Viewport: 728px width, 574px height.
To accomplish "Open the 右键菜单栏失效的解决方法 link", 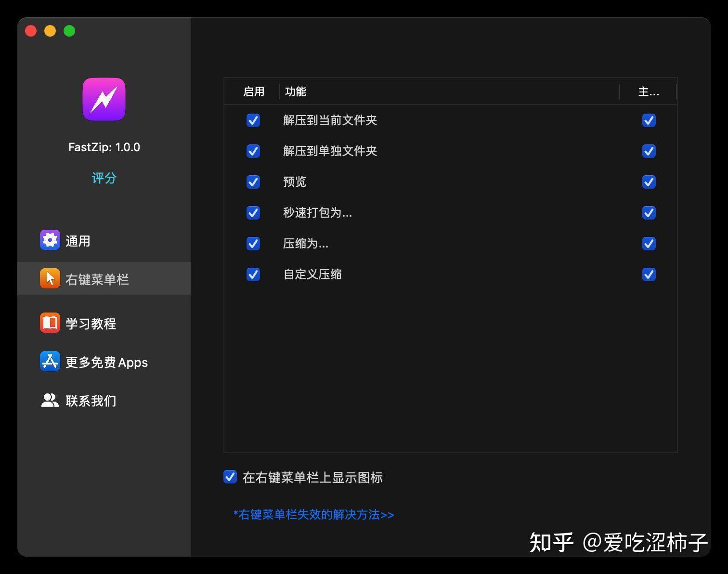I will (313, 514).
